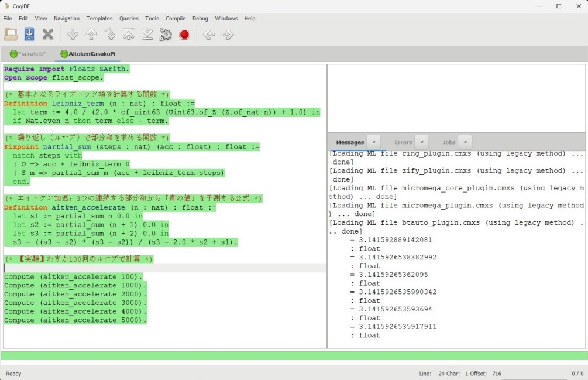Detach the Jobs panel using its arrow button
This screenshot has height=380, width=588.
coord(465,142)
